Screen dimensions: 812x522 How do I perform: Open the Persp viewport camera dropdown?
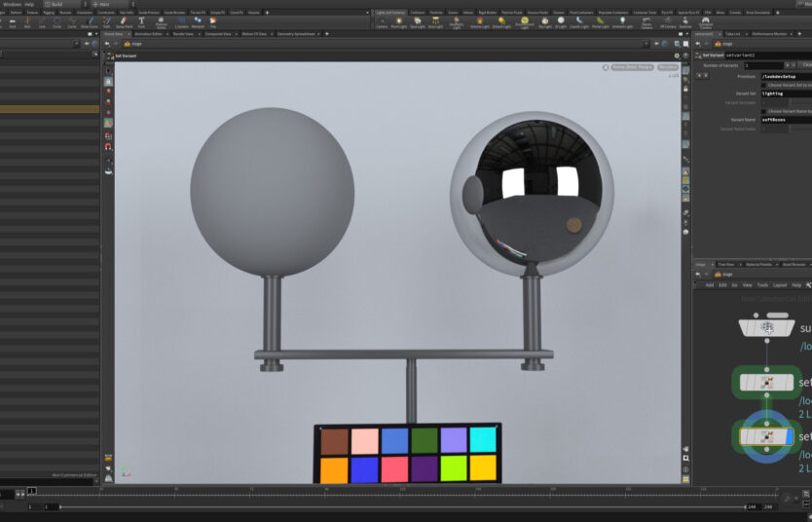coord(668,67)
